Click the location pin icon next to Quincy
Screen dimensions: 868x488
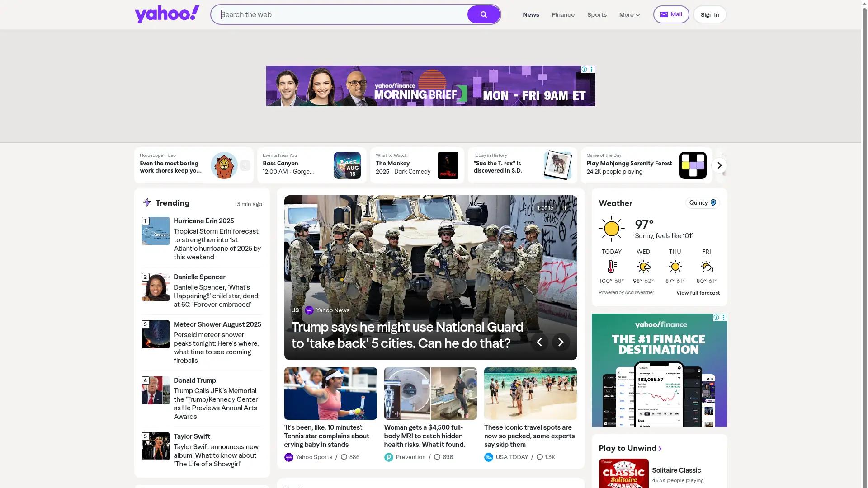point(713,202)
